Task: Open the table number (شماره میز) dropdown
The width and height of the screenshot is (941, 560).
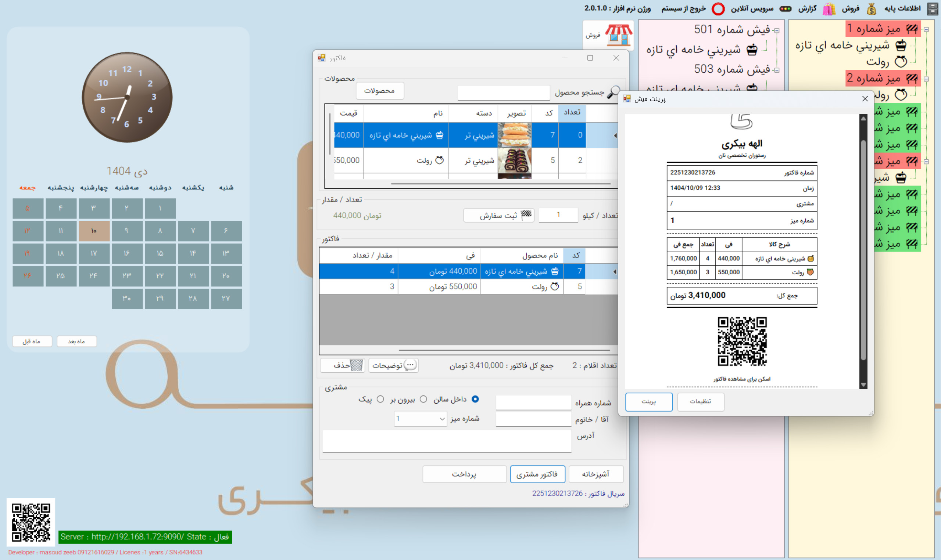Action: tap(442, 419)
